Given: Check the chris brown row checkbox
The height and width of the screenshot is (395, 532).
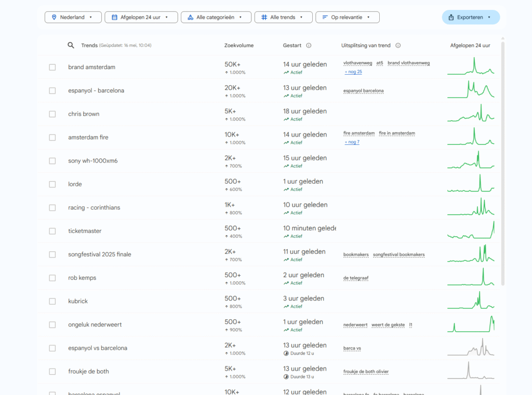Looking at the screenshot, I should pyautogui.click(x=52, y=114).
